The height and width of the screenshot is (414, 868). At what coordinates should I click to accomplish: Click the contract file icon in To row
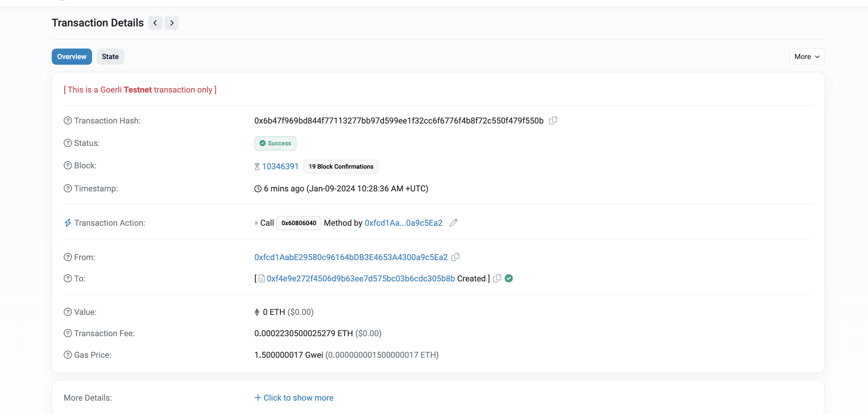pyautogui.click(x=261, y=278)
